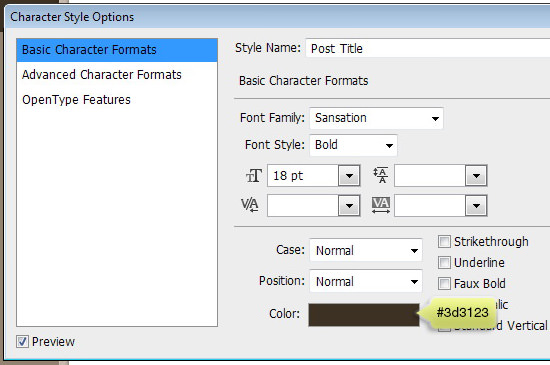Click the tracking value field
550x365 pixels.
point(430,205)
